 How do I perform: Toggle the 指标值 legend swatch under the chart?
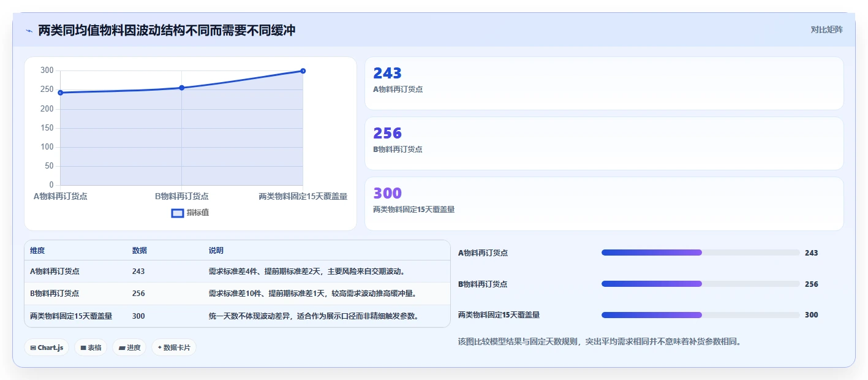178,213
